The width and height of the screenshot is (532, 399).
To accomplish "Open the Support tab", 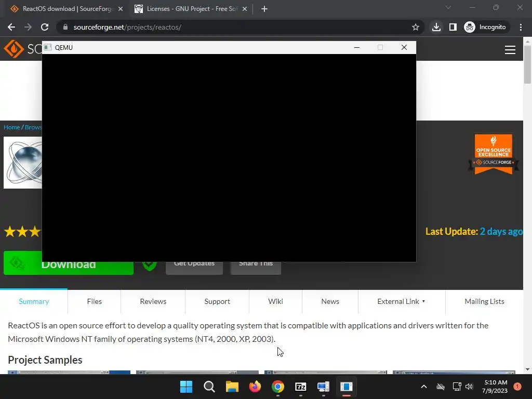I will pyautogui.click(x=217, y=301).
